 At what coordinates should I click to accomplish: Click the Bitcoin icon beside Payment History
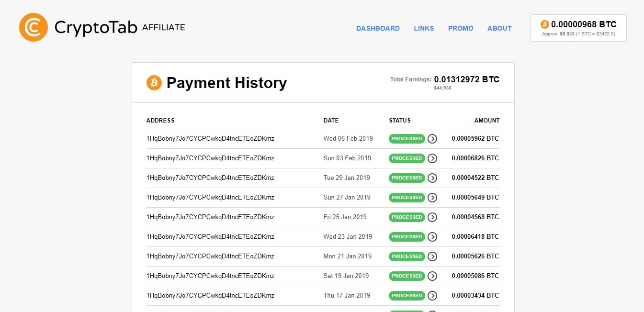[x=154, y=83]
